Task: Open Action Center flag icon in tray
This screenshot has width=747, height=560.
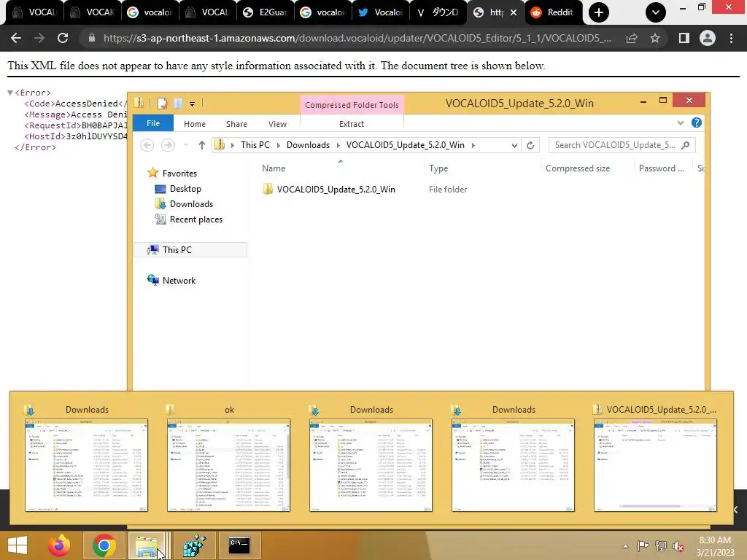Action: [x=643, y=545]
